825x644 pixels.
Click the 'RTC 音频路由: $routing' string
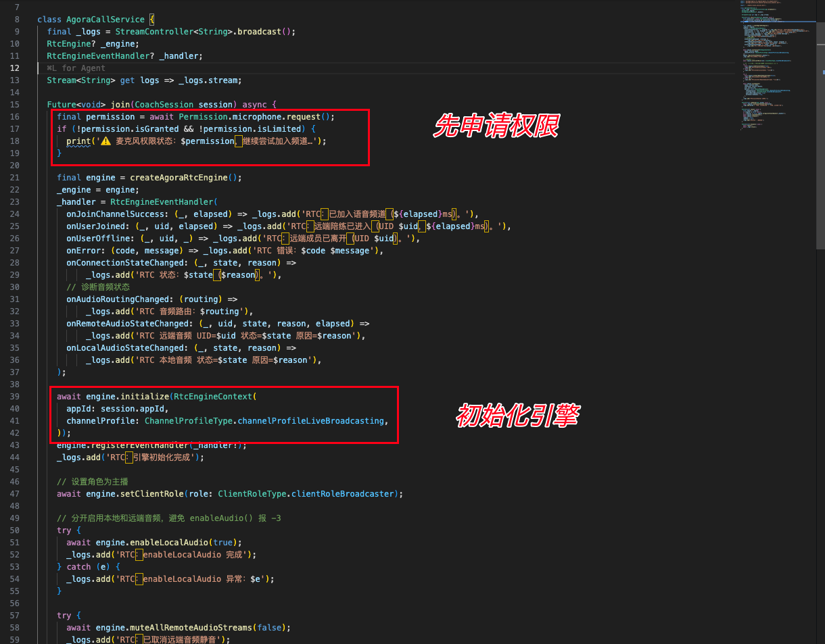pos(189,312)
